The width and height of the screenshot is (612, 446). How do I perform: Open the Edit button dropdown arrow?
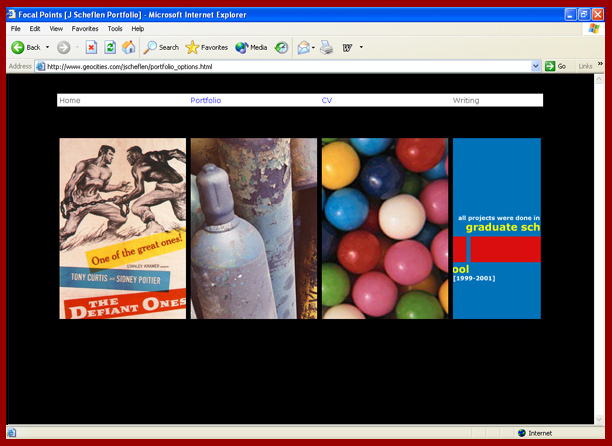(361, 48)
